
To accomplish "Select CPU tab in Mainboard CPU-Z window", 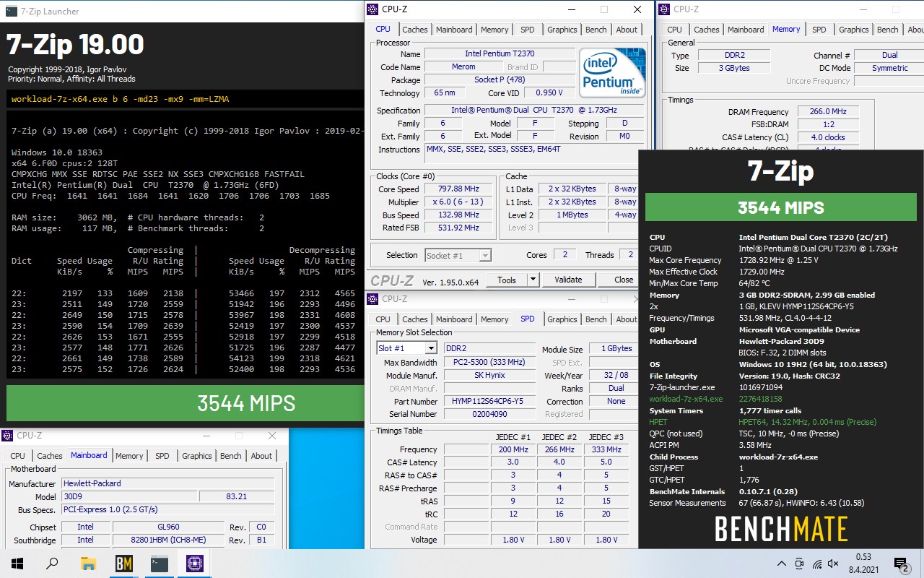I will (x=17, y=456).
